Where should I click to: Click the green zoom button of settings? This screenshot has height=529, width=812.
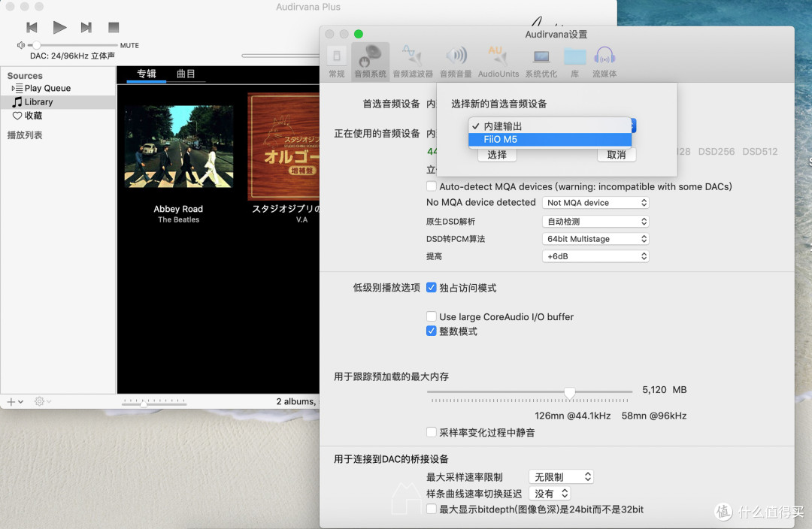(359, 34)
